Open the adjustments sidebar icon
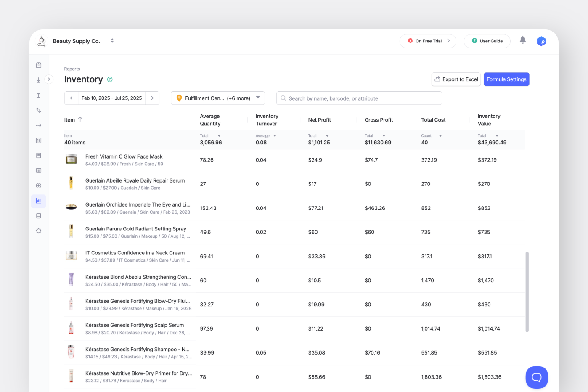The width and height of the screenshot is (588, 392). tap(38, 140)
